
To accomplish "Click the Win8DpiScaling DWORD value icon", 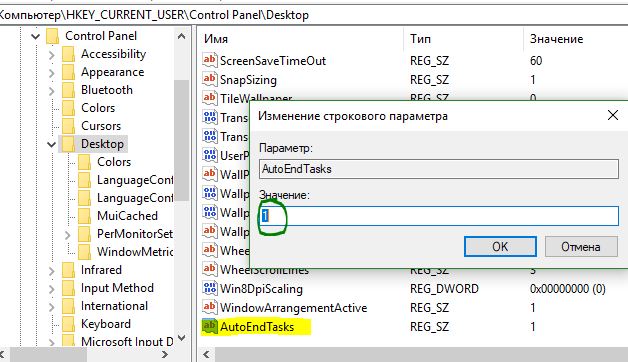I will point(209,288).
